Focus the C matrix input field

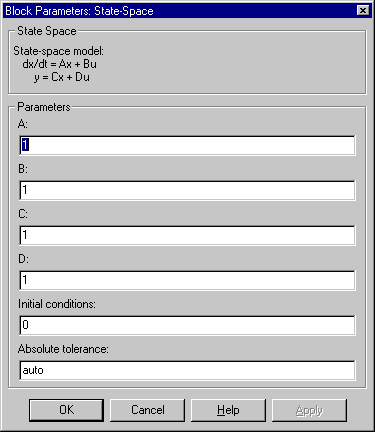pyautogui.click(x=187, y=235)
